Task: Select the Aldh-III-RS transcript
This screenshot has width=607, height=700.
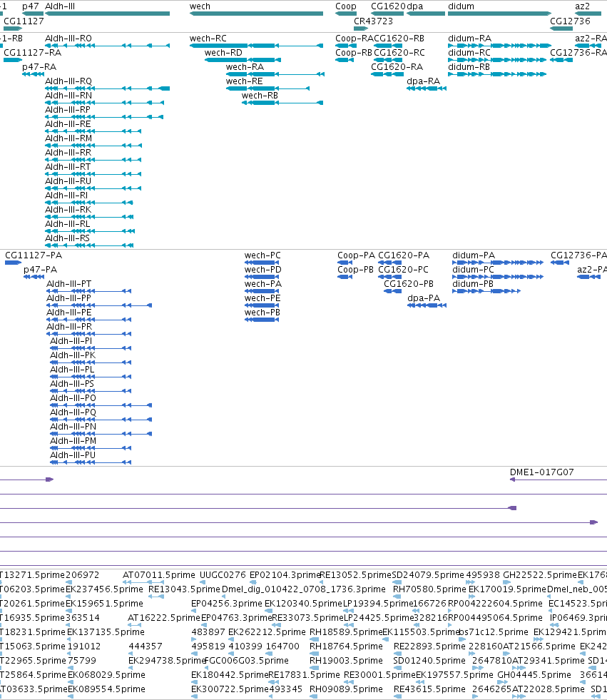Action: (89, 245)
